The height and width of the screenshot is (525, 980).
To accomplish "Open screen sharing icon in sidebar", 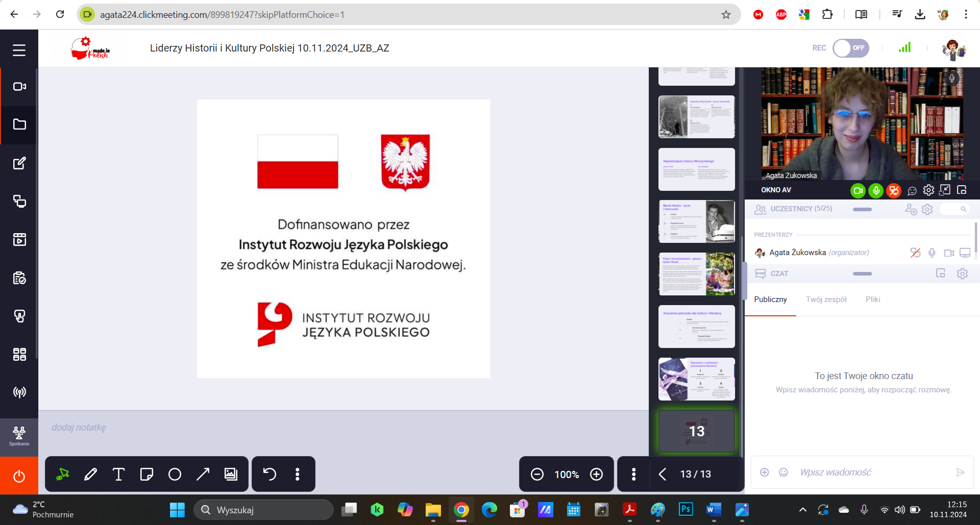I will pyautogui.click(x=19, y=201).
